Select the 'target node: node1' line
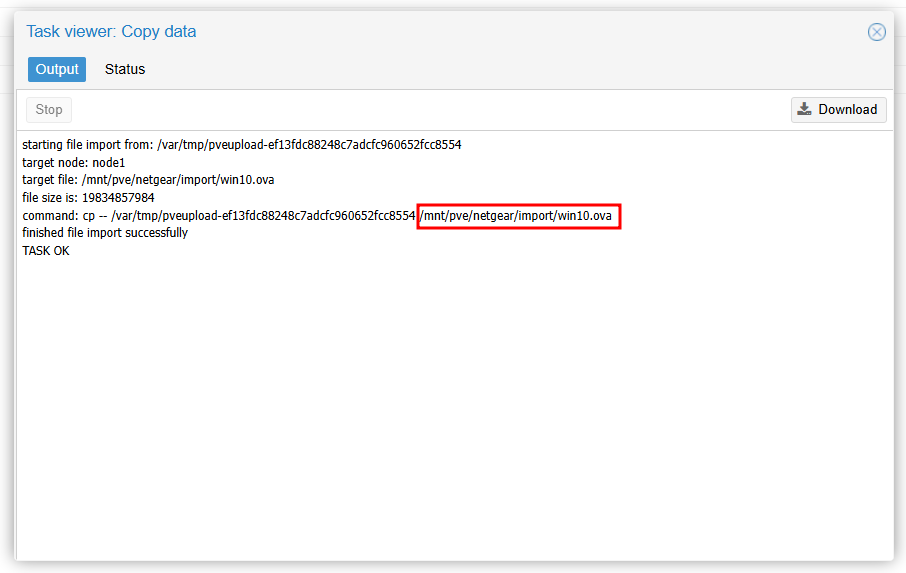906x573 pixels. [73, 163]
